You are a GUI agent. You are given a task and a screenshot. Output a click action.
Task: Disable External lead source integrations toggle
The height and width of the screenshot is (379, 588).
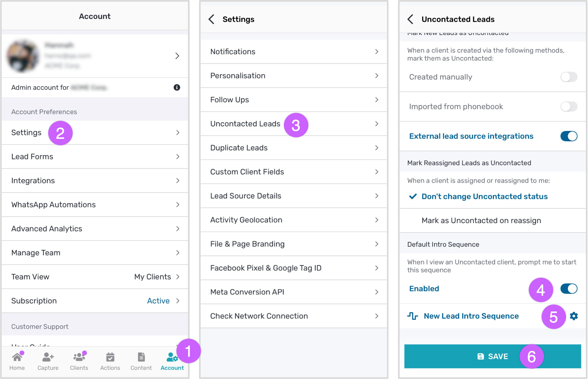click(x=569, y=136)
